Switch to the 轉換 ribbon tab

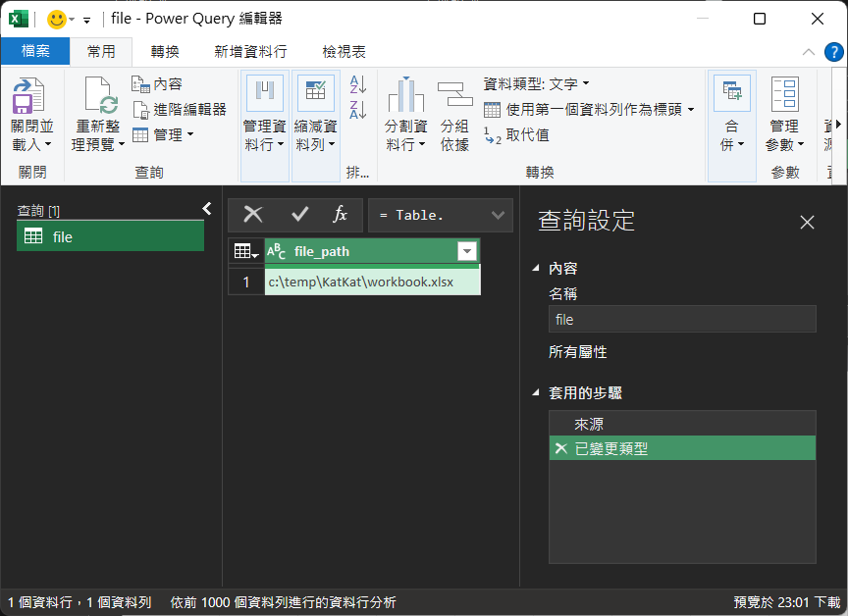point(164,51)
